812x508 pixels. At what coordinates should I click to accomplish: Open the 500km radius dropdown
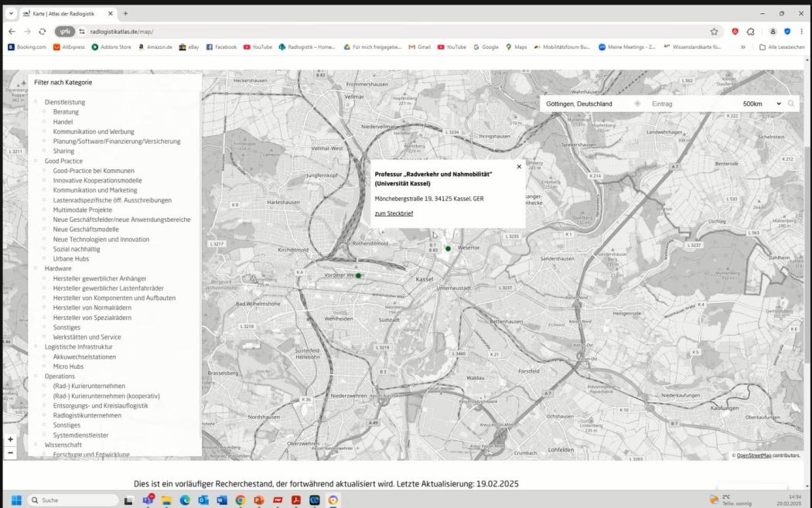[x=761, y=104]
